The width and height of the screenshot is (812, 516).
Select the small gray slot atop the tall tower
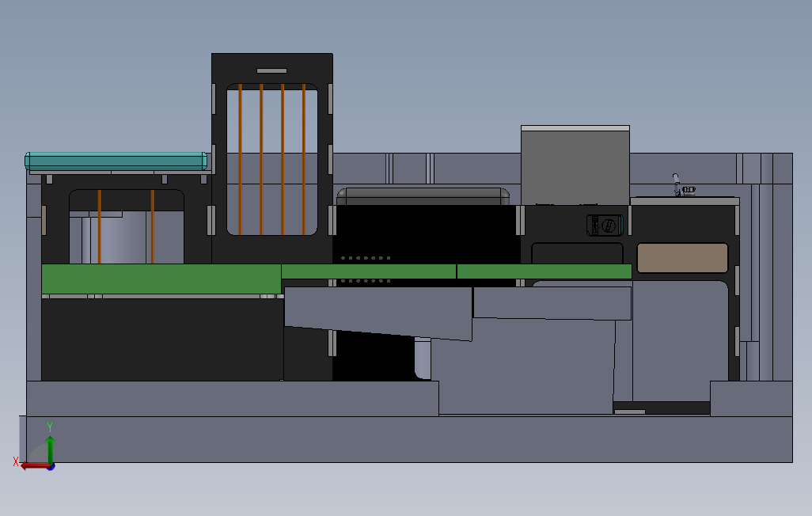[272, 71]
